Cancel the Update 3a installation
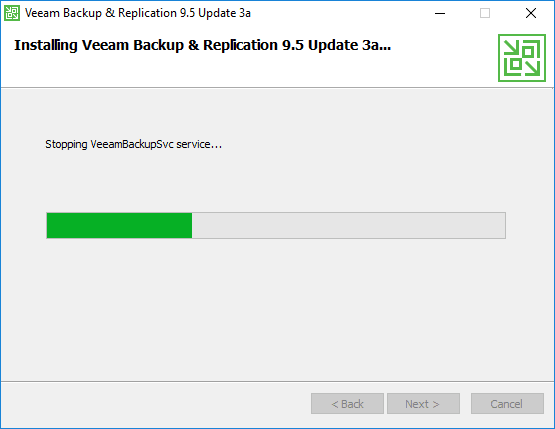The image size is (555, 429). coord(507,404)
